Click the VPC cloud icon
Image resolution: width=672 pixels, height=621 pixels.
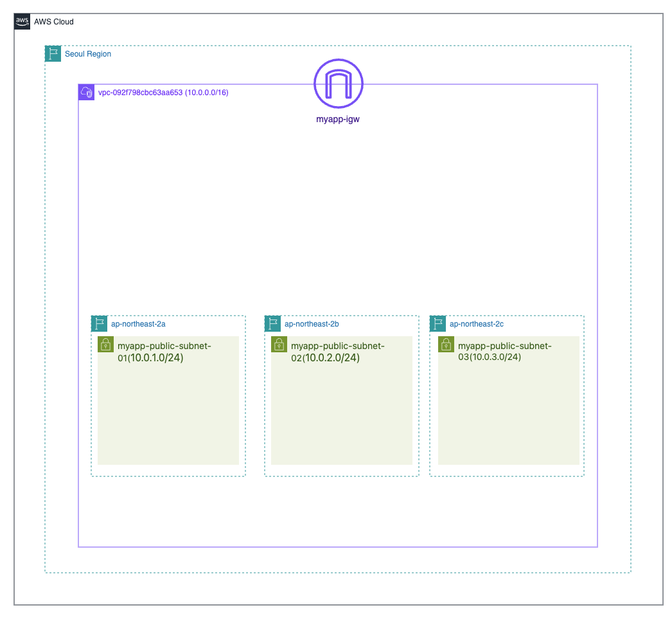point(87,92)
